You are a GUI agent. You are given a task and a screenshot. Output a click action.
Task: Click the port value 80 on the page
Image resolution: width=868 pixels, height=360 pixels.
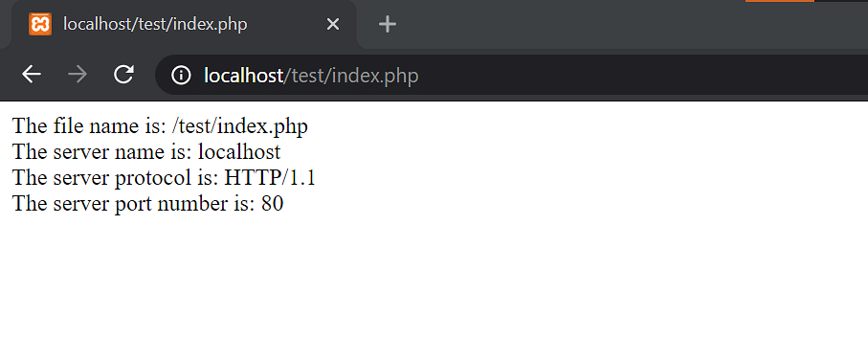273,204
